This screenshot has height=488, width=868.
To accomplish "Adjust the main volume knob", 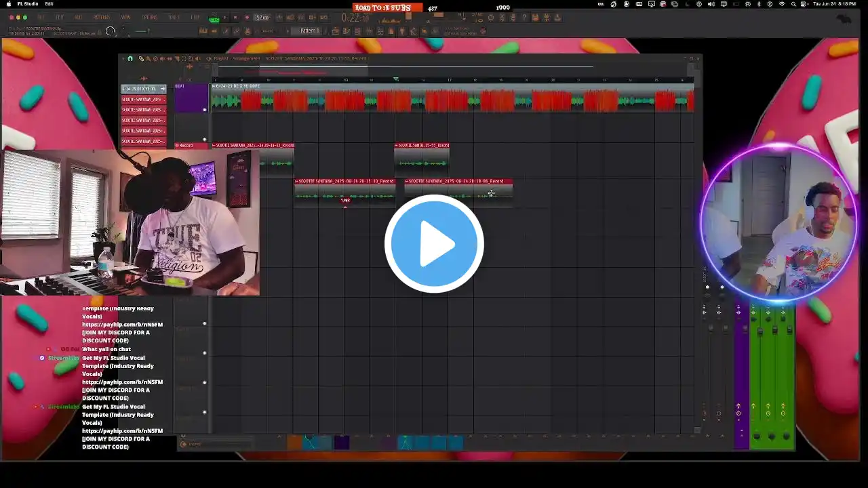I will click(111, 31).
